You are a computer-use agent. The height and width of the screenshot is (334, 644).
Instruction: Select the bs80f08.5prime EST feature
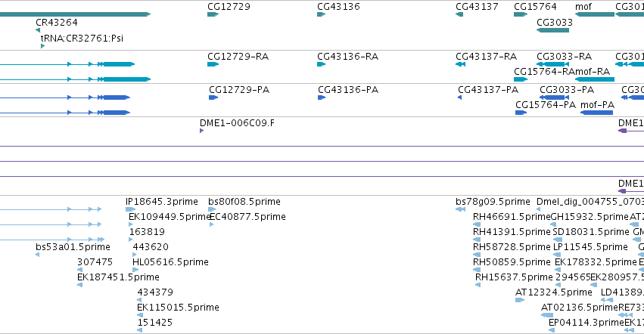[212, 209]
